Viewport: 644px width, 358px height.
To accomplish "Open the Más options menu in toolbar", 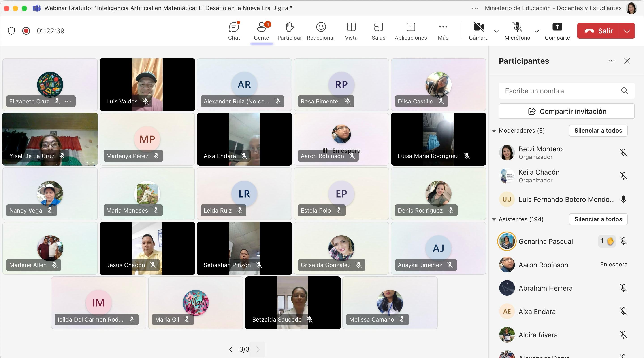I will 443,31.
